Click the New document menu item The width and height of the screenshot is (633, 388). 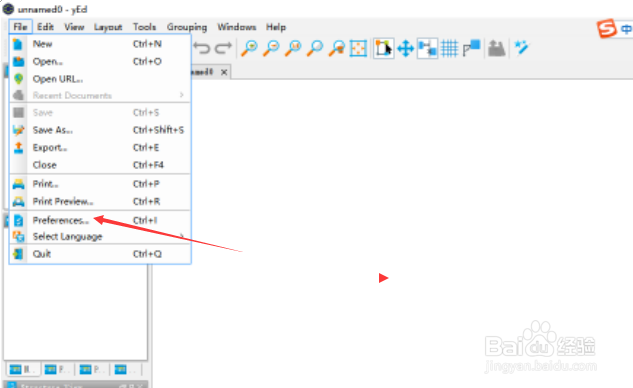(x=100, y=44)
